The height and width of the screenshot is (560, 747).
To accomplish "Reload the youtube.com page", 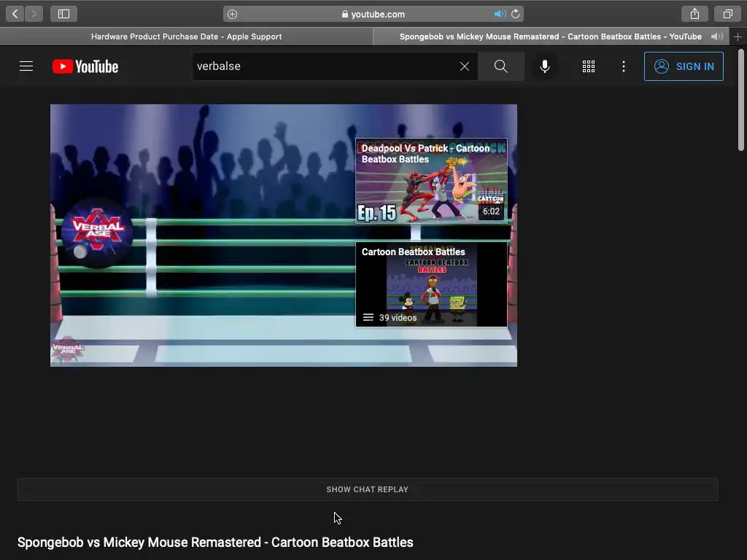I will pos(516,15).
